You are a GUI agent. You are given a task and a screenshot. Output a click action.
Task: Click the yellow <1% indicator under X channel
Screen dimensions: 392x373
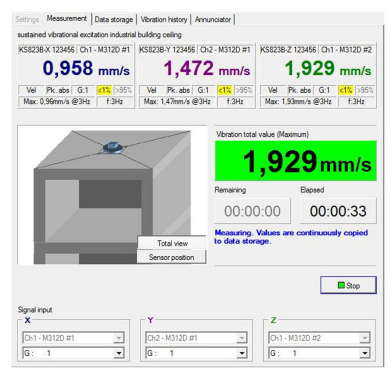tap(104, 90)
